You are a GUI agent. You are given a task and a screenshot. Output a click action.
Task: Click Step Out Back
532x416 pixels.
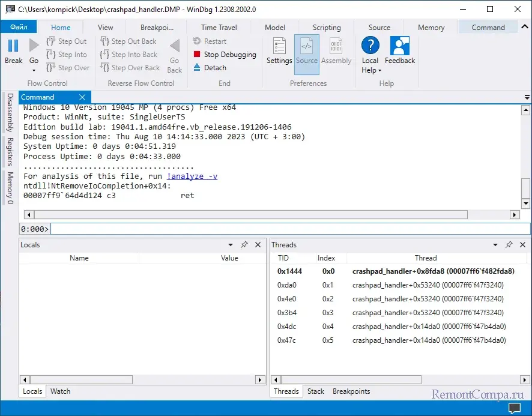click(x=128, y=41)
